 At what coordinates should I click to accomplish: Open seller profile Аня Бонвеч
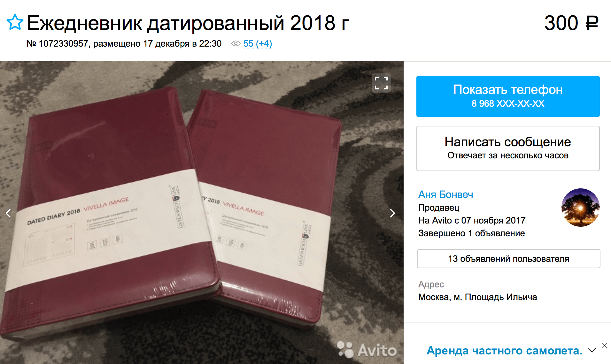pos(445,194)
